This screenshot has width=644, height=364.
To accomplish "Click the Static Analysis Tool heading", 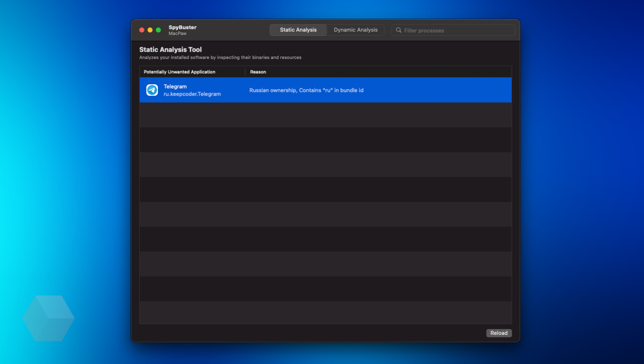I will point(171,50).
